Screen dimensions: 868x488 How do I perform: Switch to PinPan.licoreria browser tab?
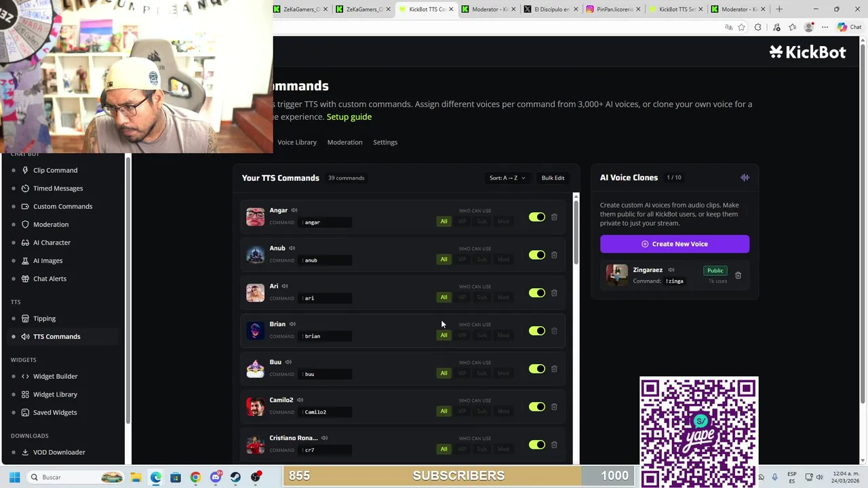tap(612, 9)
